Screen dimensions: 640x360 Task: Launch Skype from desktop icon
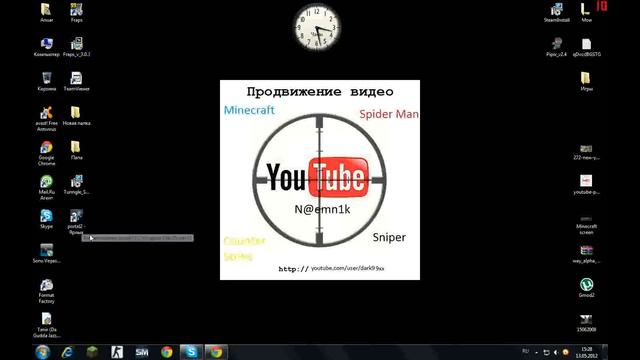[x=47, y=219]
